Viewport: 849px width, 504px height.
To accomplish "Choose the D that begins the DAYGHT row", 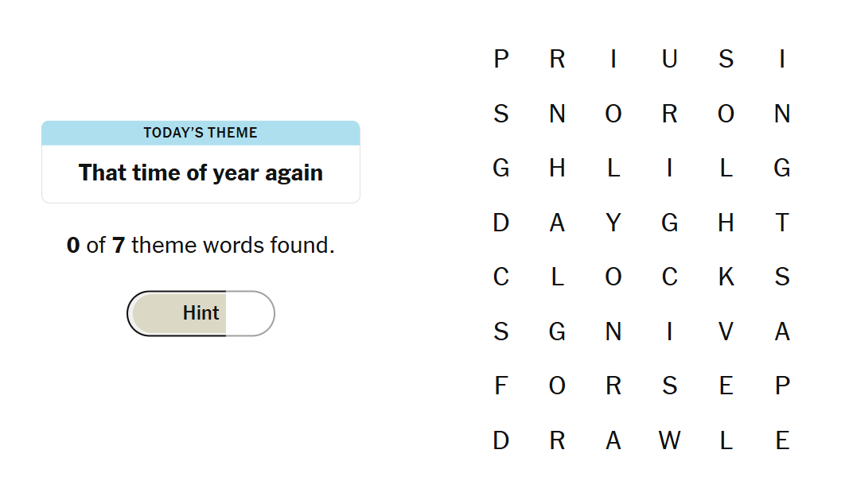I will 500,223.
